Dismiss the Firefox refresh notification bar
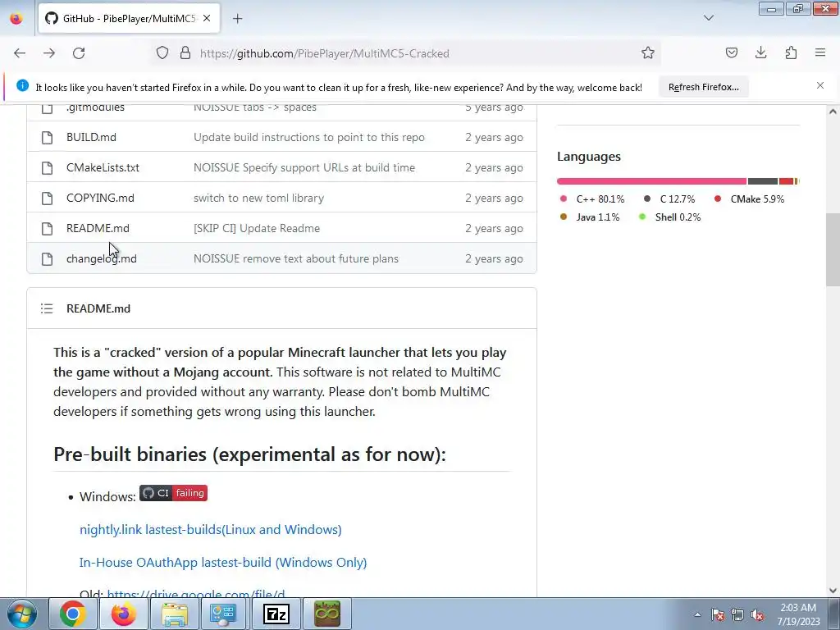Screen dimensions: 840x630 820,85
